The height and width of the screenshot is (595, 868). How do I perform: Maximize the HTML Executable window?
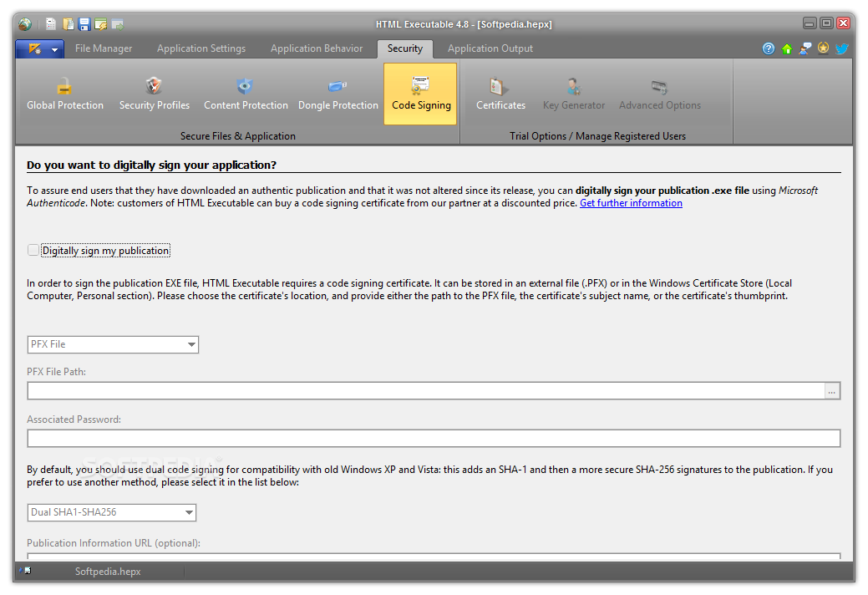coord(826,23)
